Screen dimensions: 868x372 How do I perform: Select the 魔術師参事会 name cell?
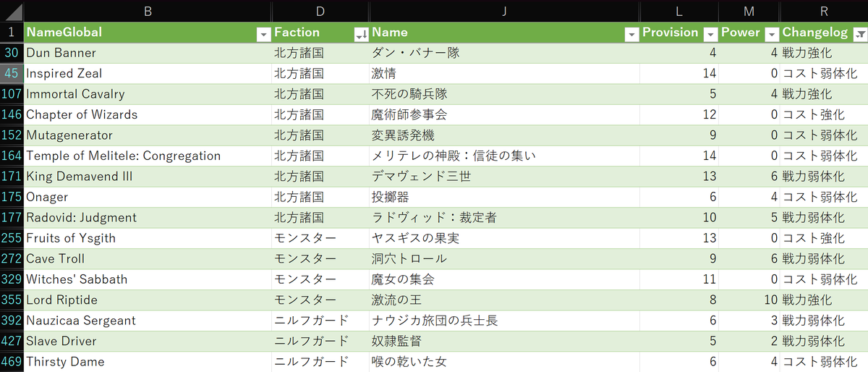tap(505, 114)
